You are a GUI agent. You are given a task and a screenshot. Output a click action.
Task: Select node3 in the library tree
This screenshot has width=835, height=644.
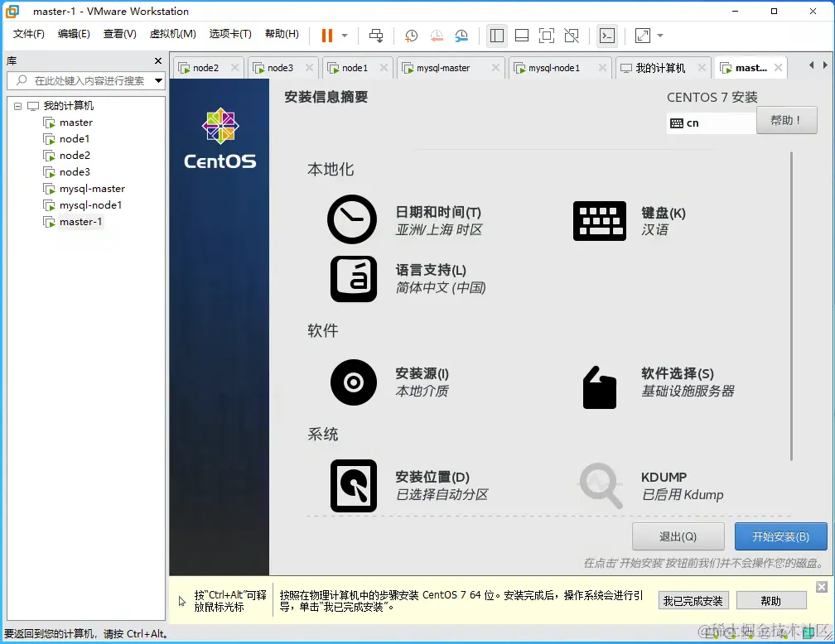tap(75, 172)
